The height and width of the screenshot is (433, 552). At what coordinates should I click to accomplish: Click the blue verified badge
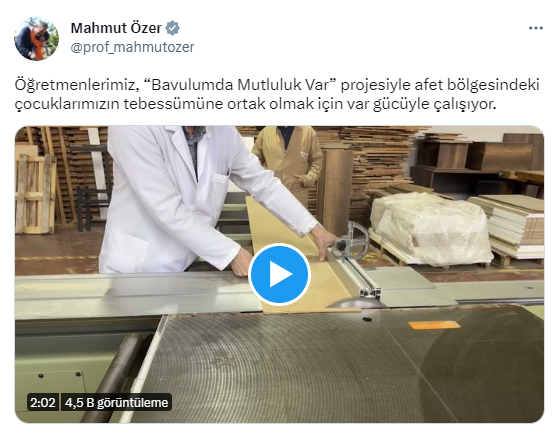pos(172,28)
